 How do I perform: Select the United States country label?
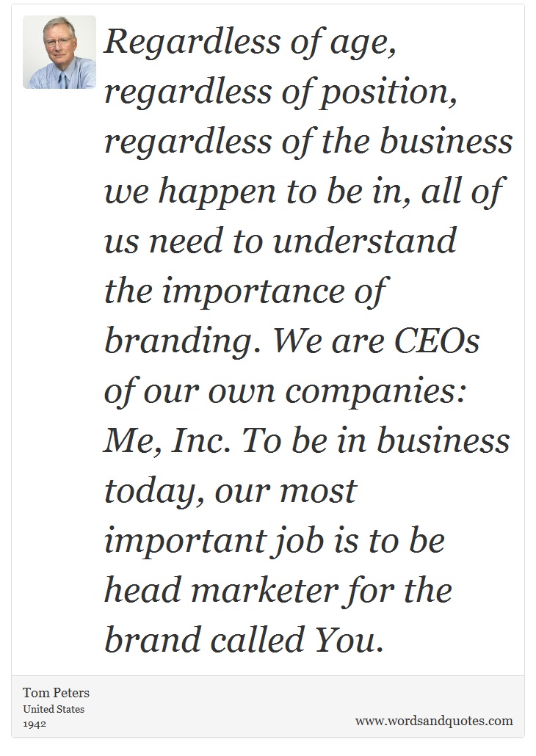pos(54,709)
